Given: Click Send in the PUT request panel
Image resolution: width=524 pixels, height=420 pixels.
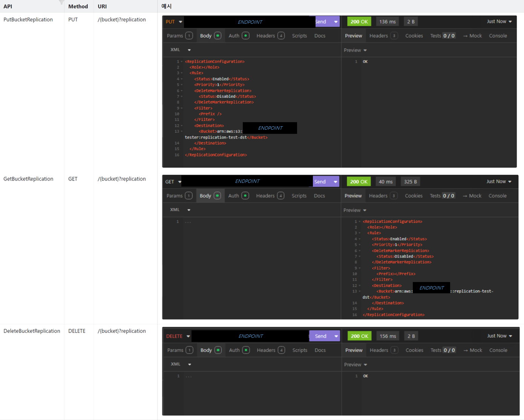Looking at the screenshot, I should click(321, 22).
